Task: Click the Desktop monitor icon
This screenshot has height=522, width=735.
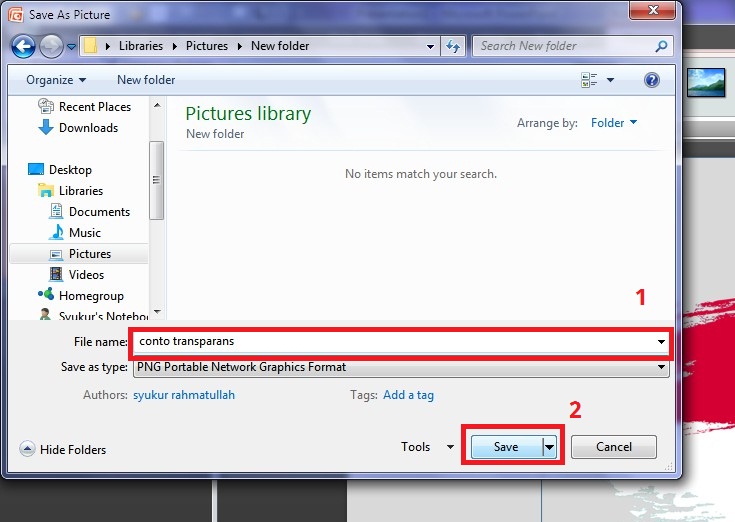Action: point(36,169)
